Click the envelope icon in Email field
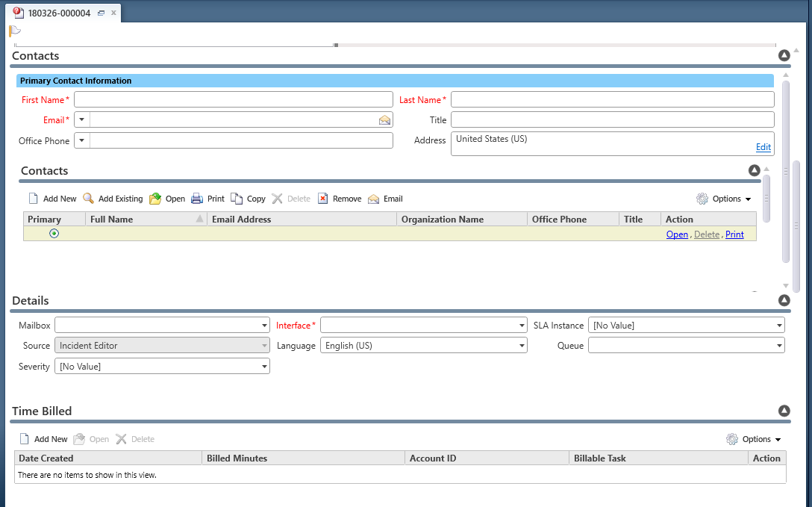This screenshot has height=507, width=812. click(x=384, y=120)
